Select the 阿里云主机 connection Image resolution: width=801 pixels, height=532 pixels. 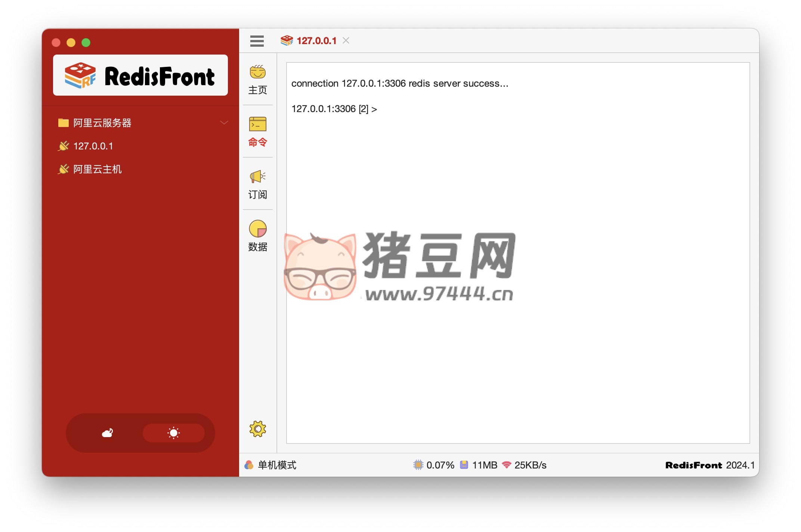coord(140,169)
